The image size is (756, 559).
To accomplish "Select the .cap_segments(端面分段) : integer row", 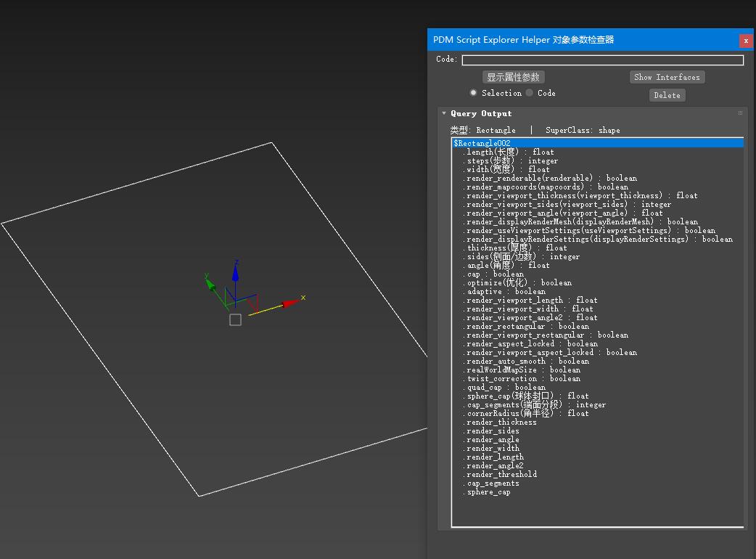I will (x=597, y=404).
